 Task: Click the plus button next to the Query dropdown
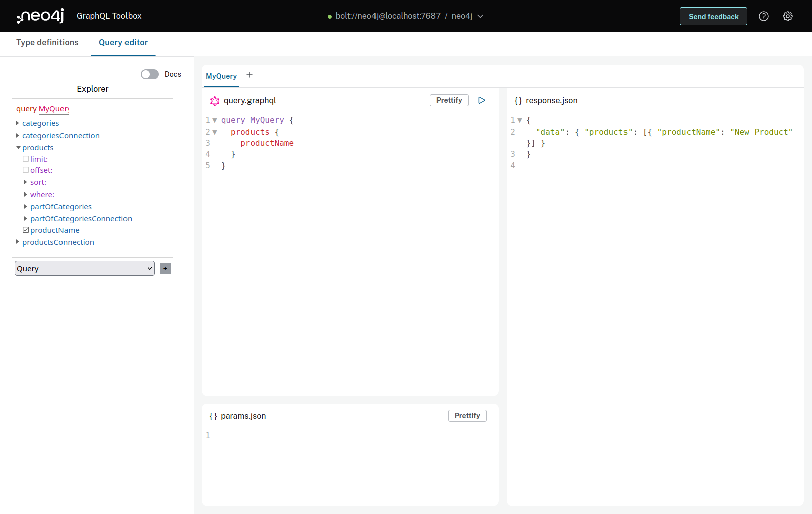[165, 268]
